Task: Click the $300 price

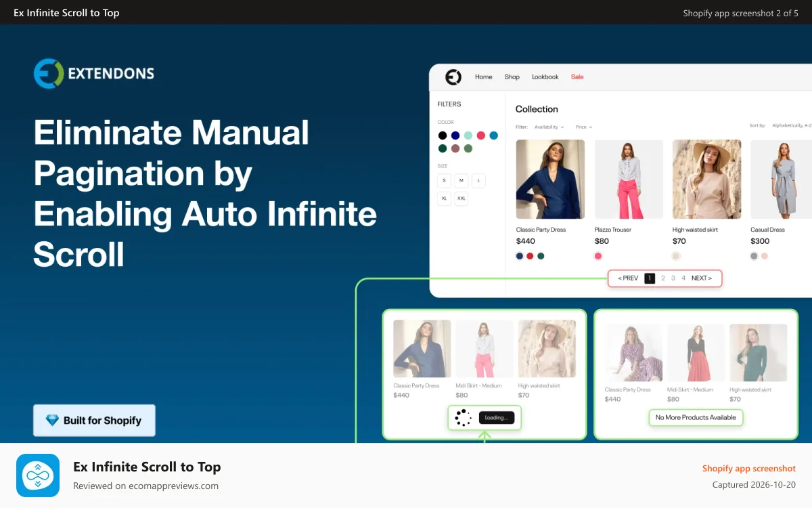Action: [x=760, y=241]
